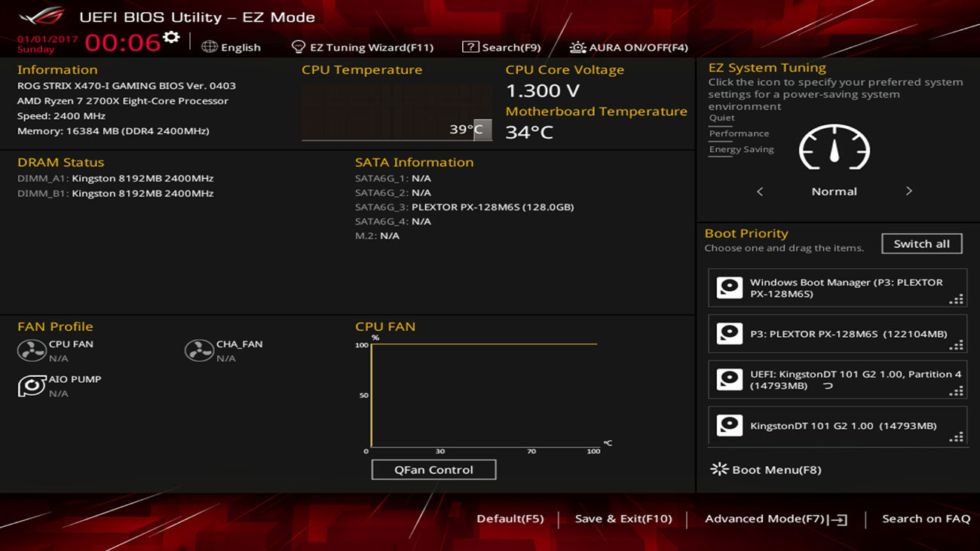The width and height of the screenshot is (980, 551).
Task: Click the EZ Tuning Wizard lightbulb icon
Action: point(299,47)
